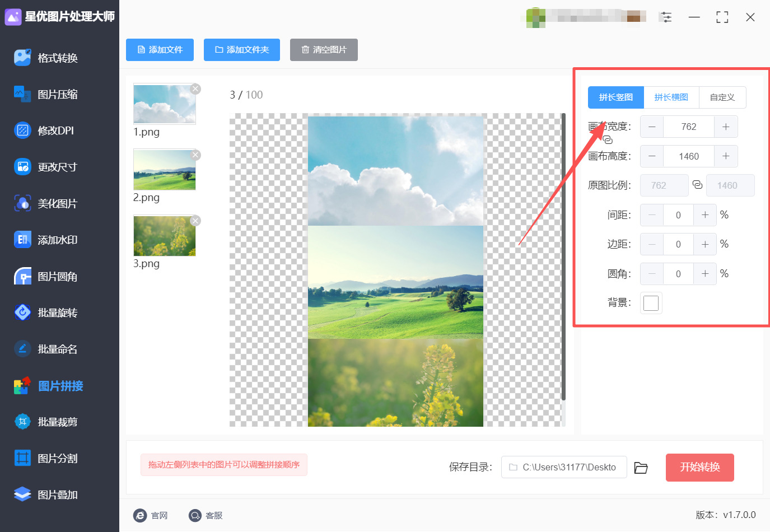
Task: Decrease the 圆角 corner radius value
Action: tap(652, 274)
